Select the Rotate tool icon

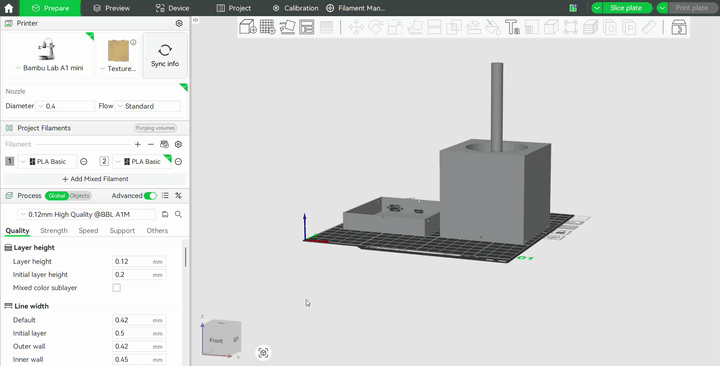pos(376,27)
